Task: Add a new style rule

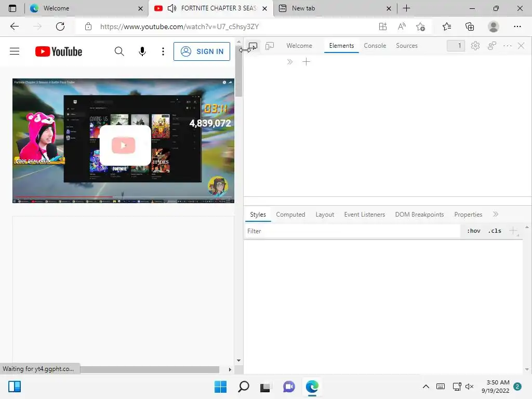Action: click(513, 231)
